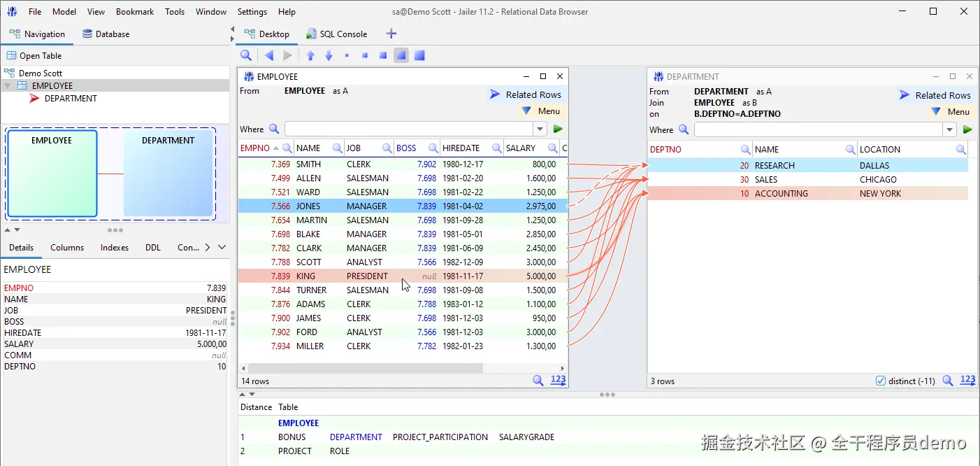Open the DEPARTMENT window Menu dropdown
The image size is (980, 466).
(x=951, y=111)
